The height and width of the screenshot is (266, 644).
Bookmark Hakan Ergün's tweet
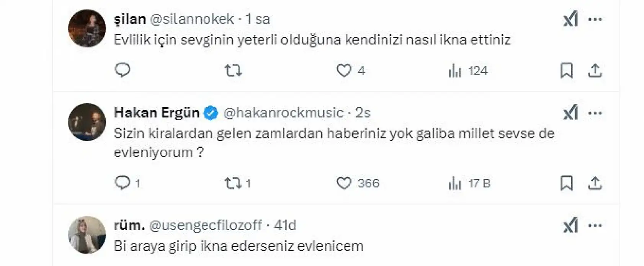[566, 183]
